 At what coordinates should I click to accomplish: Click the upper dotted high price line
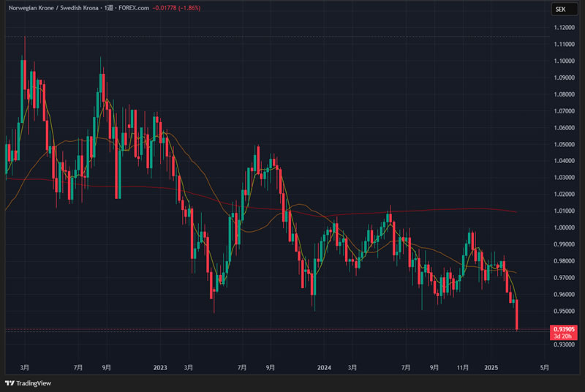point(292,37)
